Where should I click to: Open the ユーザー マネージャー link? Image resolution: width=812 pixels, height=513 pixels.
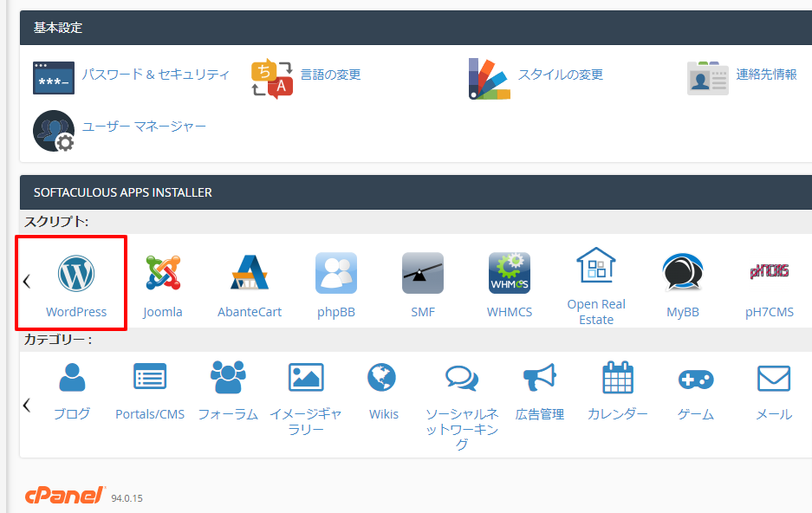tap(144, 127)
